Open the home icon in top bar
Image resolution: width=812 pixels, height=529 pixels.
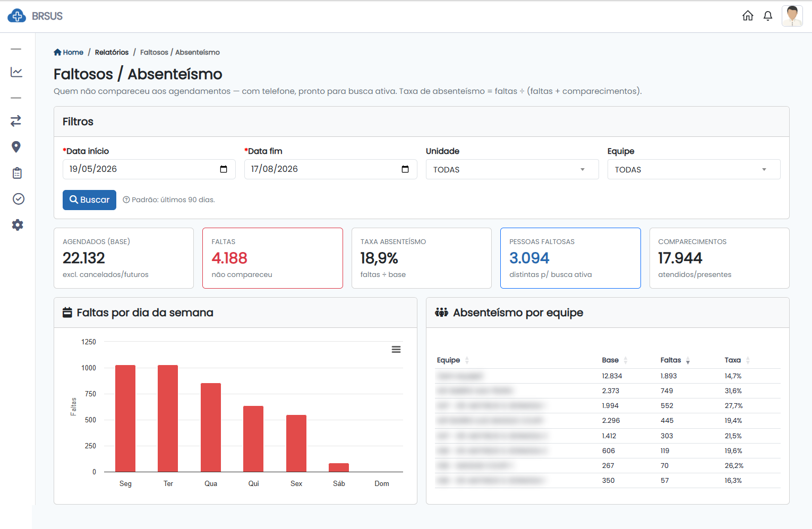click(x=748, y=16)
